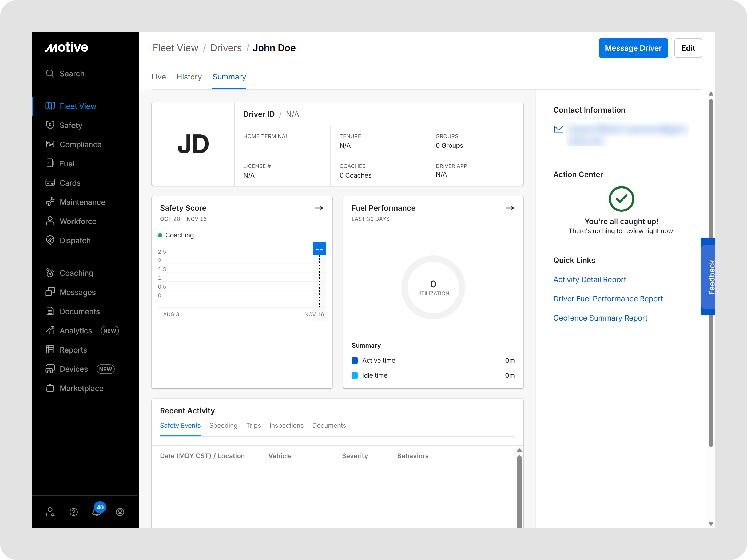The width and height of the screenshot is (747, 560).
Task: Expand the Fuel Performance card arrow
Action: (510, 208)
